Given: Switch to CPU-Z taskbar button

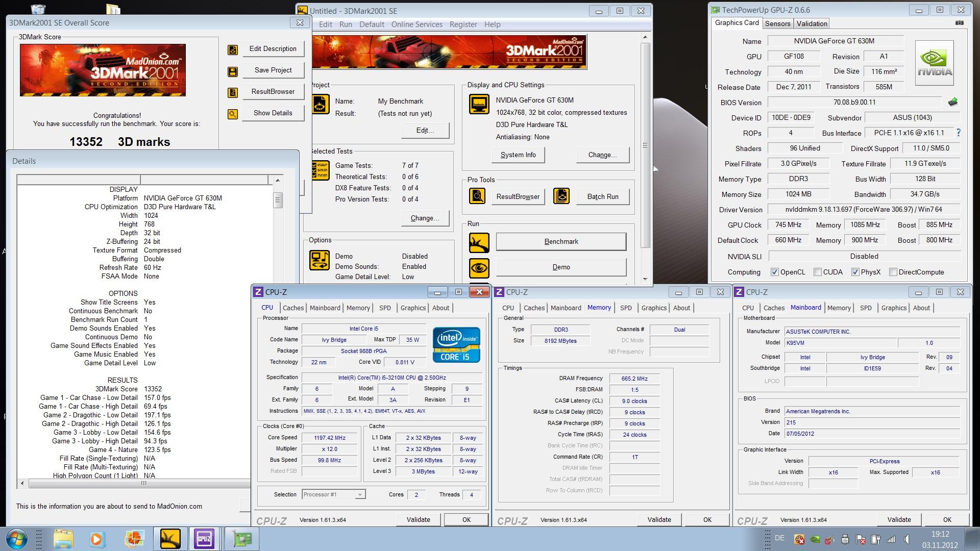Looking at the screenshot, I should click(204, 539).
